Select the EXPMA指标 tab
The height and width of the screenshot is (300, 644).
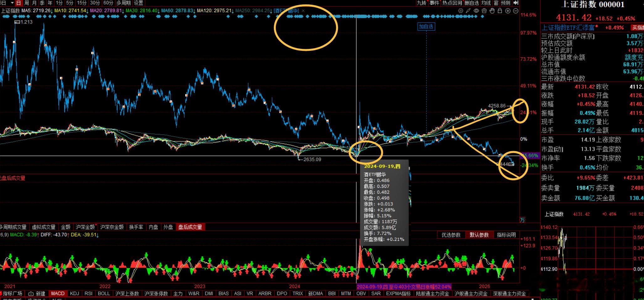[398, 293]
